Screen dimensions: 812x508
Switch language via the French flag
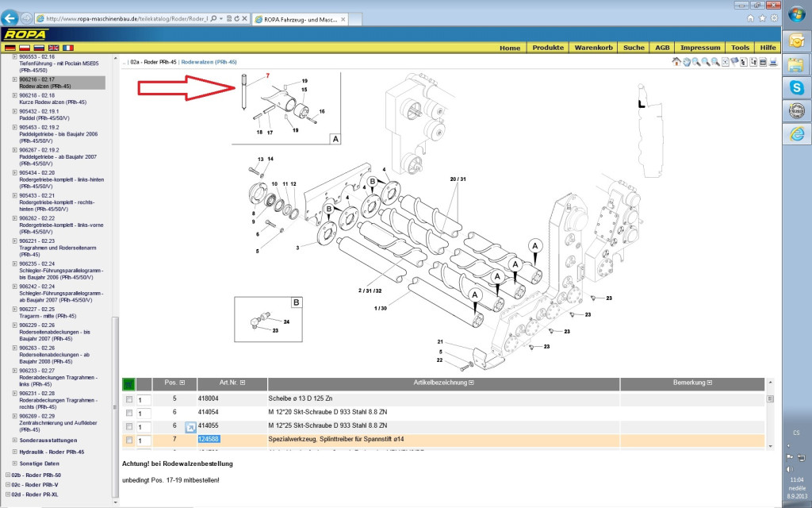click(68, 48)
